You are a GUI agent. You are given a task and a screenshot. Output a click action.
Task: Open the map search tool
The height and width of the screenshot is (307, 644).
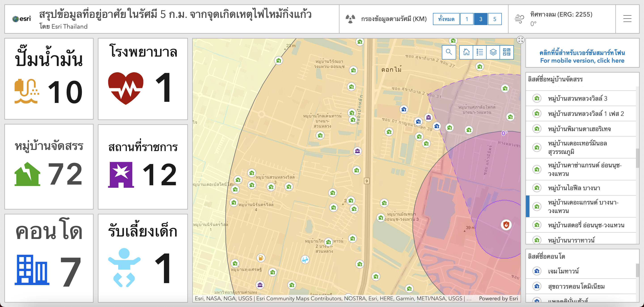(x=449, y=52)
